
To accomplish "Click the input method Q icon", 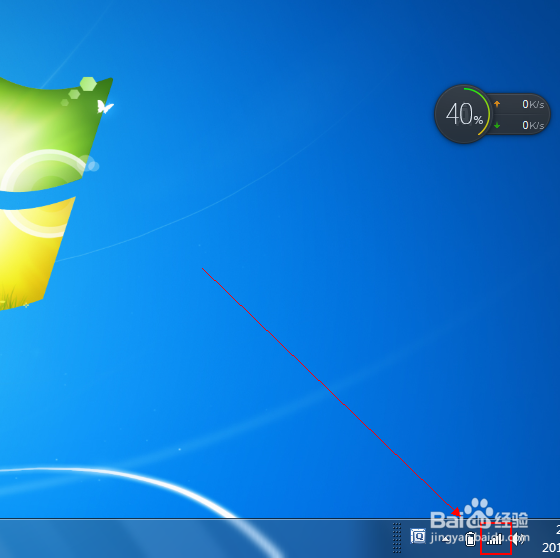I will tap(418, 536).
